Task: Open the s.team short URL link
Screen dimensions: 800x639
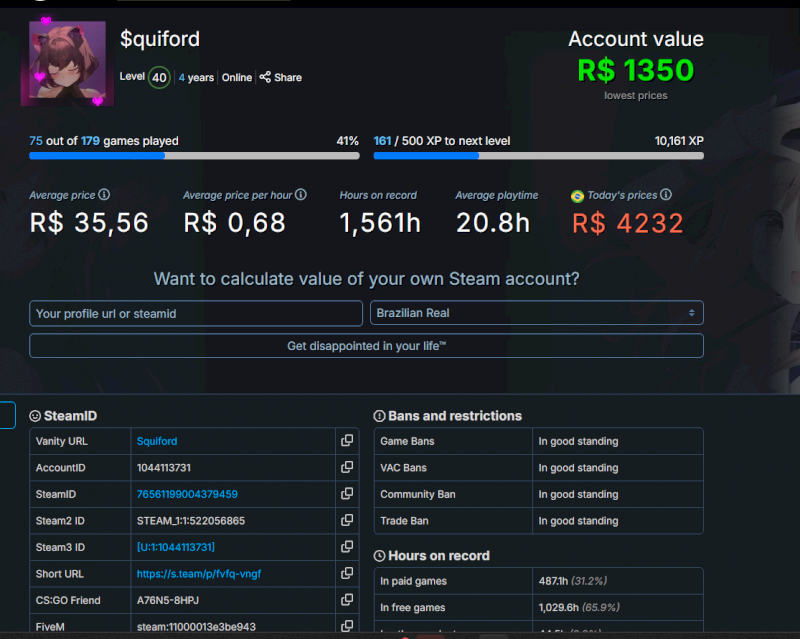Action: point(199,574)
